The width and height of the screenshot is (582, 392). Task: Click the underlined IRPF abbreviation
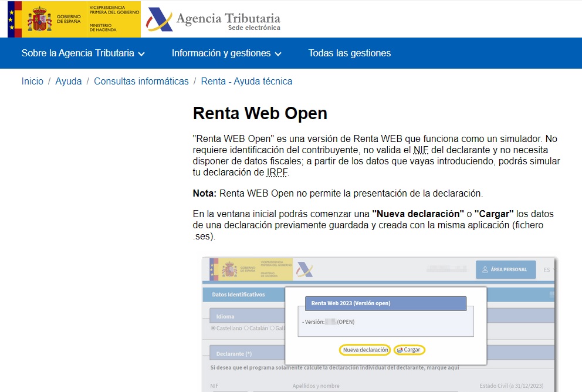click(278, 173)
